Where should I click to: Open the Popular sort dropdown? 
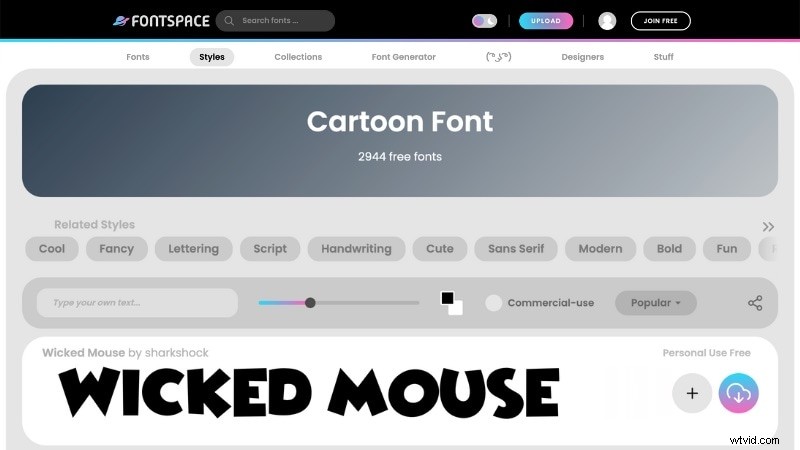pos(655,303)
